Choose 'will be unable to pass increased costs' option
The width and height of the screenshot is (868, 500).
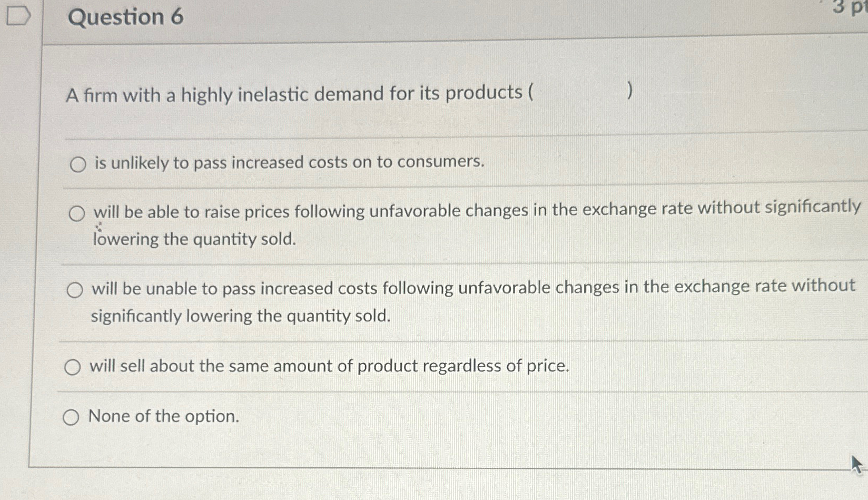coord(75,289)
